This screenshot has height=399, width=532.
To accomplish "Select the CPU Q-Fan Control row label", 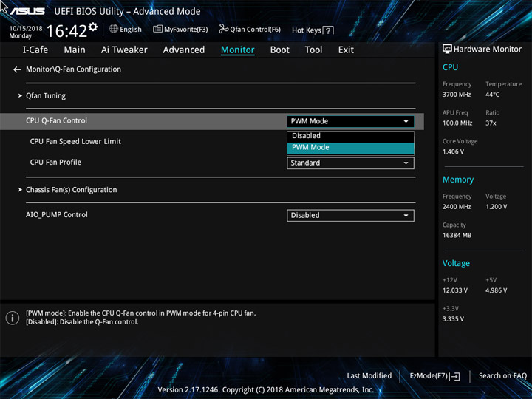I will point(56,120).
